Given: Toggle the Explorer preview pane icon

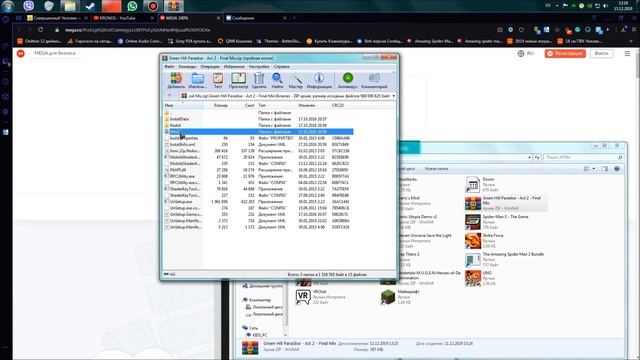Looking at the screenshot, I should pos(605,169).
